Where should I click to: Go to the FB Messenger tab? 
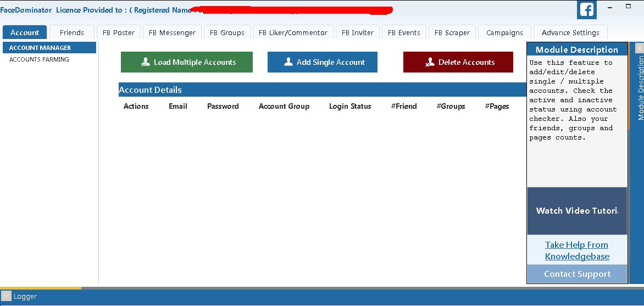172,32
